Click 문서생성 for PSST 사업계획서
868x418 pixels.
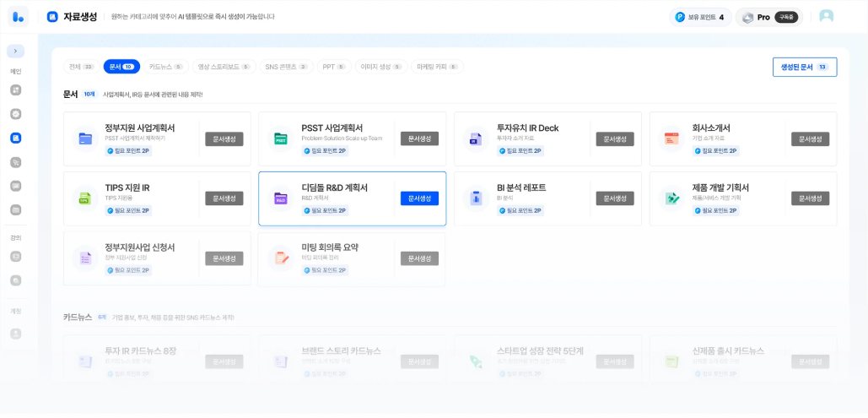pyautogui.click(x=419, y=138)
